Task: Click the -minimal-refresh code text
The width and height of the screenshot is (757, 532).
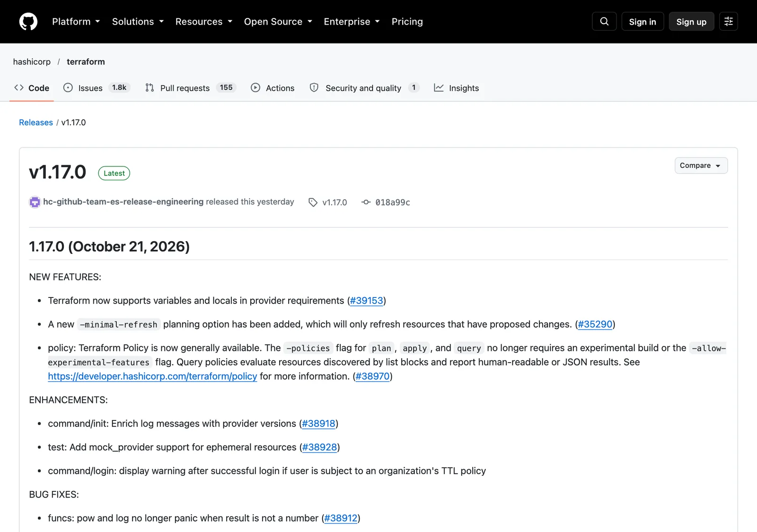Action: point(118,325)
